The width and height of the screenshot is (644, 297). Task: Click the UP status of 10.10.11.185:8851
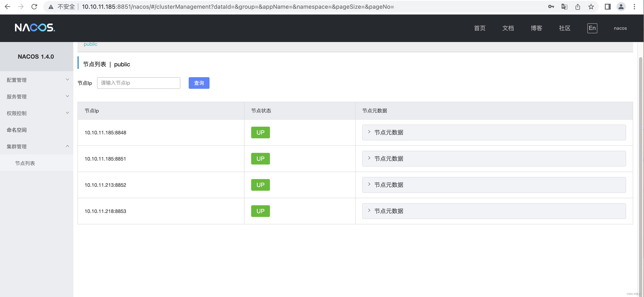point(260,159)
